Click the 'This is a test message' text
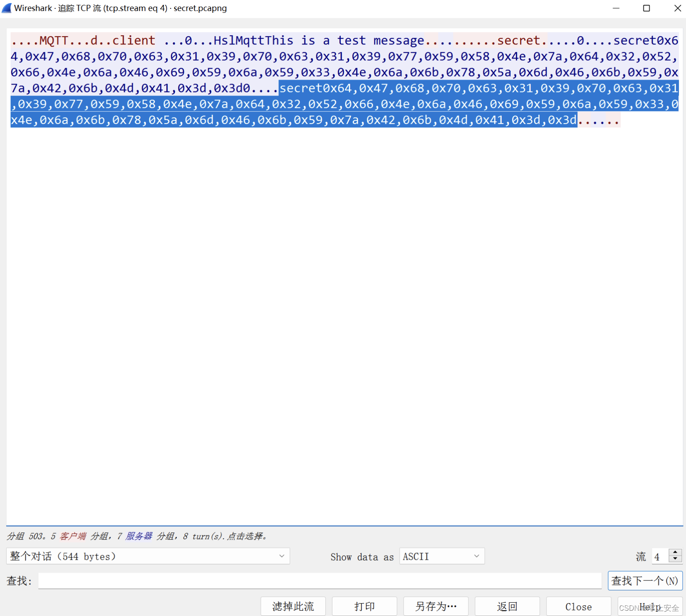This screenshot has width=686, height=616. click(x=344, y=40)
